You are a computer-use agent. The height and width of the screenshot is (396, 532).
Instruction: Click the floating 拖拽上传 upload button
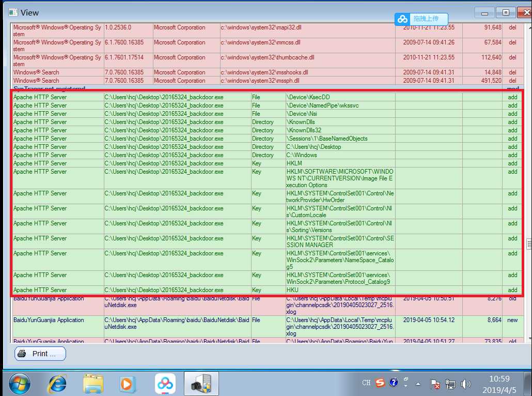click(421, 19)
